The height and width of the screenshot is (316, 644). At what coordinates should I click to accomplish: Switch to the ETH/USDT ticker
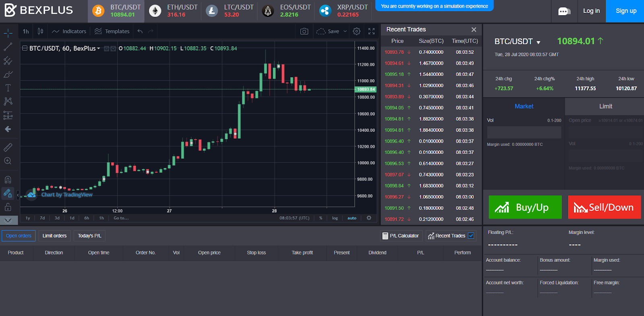173,11
